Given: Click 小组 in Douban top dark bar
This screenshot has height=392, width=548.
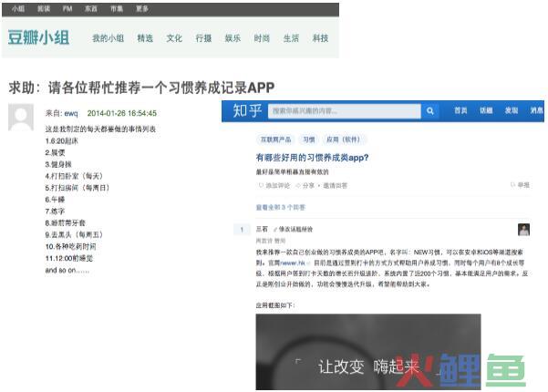Looking at the screenshot, I should tap(18, 9).
